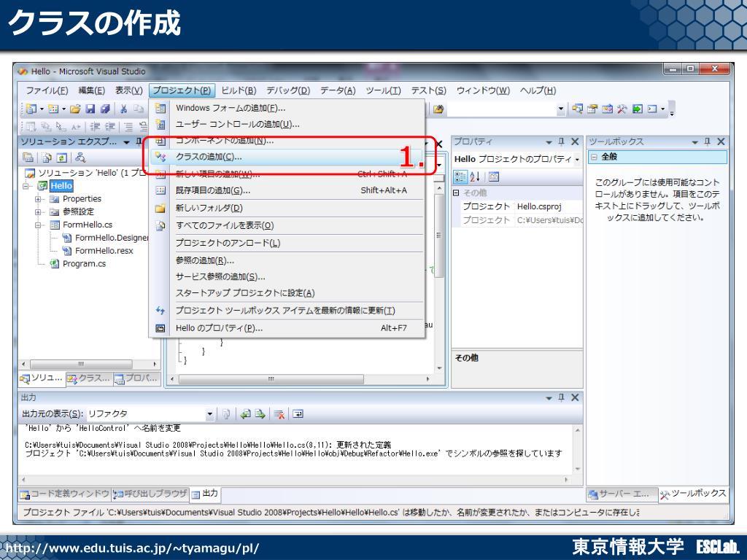Switch to サーバー エ... tab
Screen dimensions: 747x560
click(x=622, y=495)
